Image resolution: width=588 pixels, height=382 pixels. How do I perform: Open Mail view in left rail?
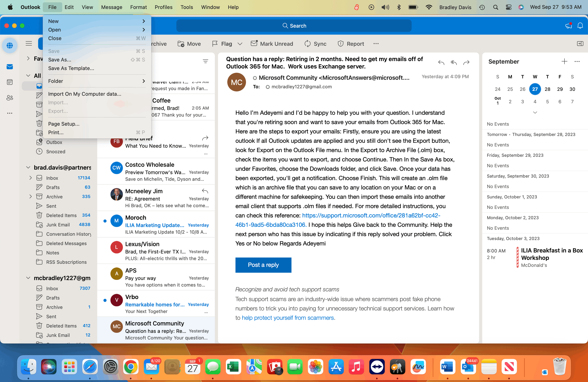[x=10, y=67]
